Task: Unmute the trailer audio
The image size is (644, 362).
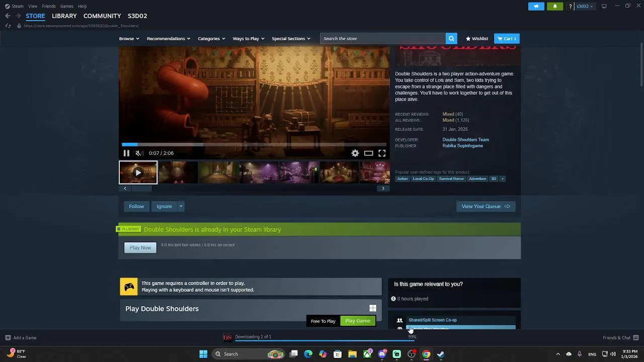Action: [139, 153]
